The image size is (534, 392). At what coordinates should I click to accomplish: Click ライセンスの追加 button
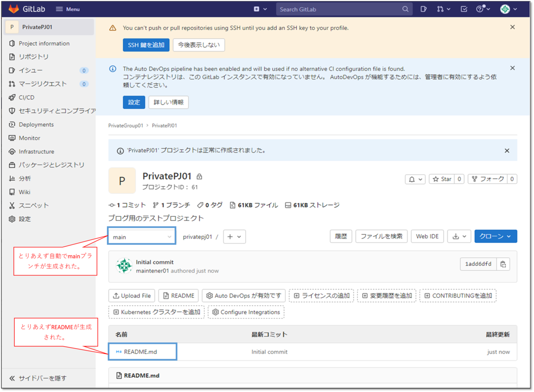[x=321, y=296]
